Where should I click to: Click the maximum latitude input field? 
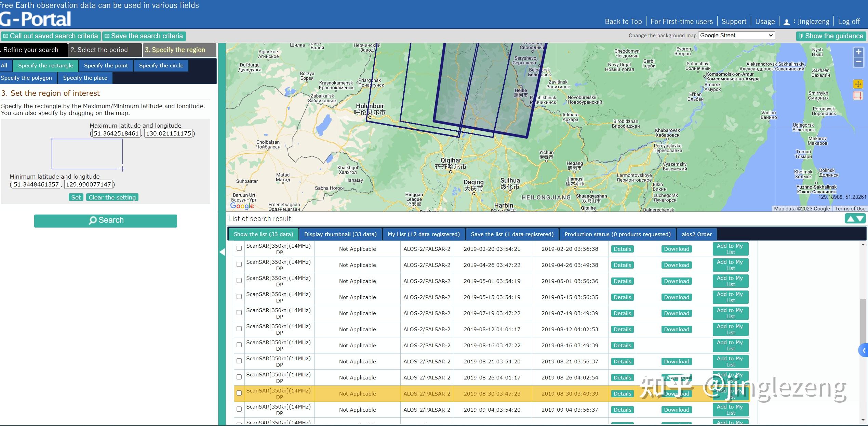(116, 133)
